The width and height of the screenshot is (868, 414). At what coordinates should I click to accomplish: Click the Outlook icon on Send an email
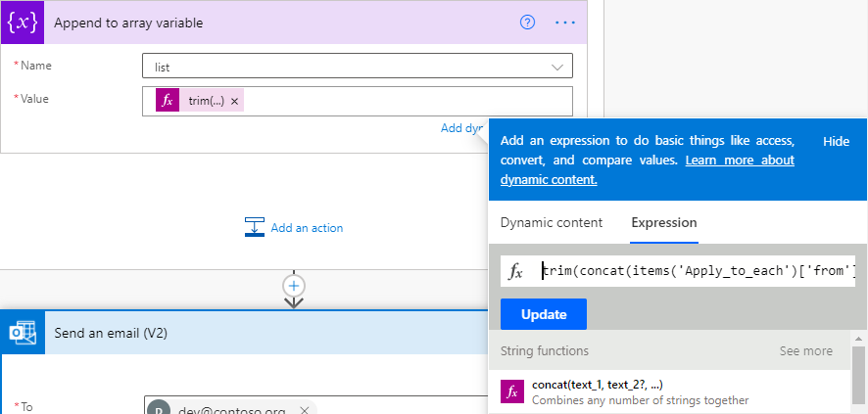(x=22, y=333)
